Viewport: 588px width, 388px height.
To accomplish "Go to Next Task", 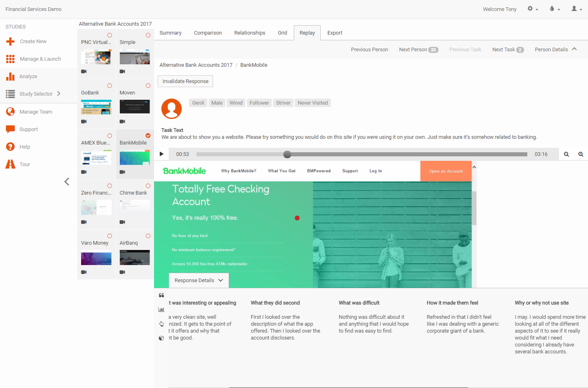I will (508, 50).
